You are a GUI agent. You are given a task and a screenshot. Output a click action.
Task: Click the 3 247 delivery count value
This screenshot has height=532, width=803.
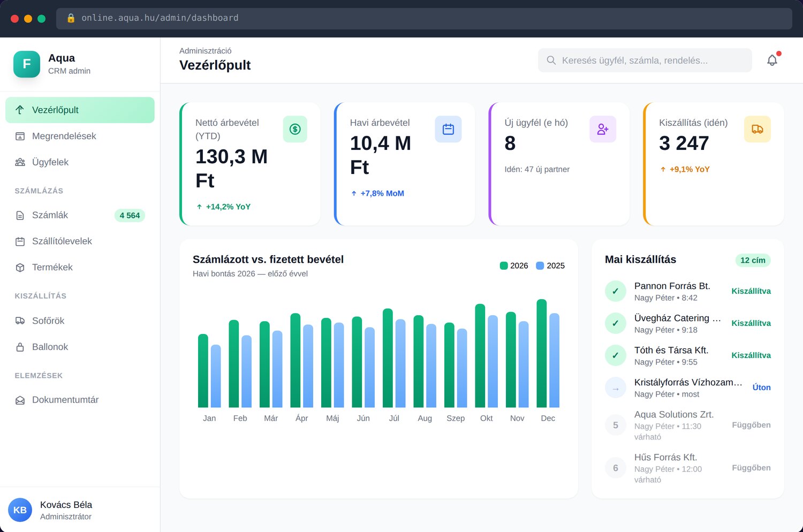click(x=684, y=143)
